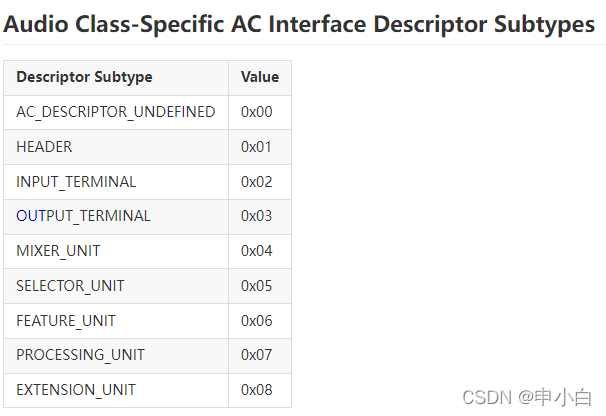Click the EXTENSION_UNIT cell
Screen dimensions: 606x416
[x=116, y=390]
